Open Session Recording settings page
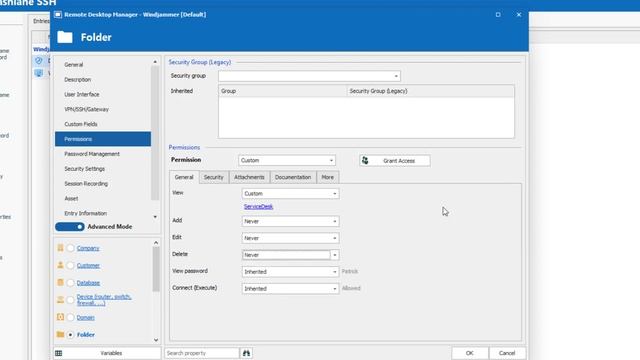Viewport: 640px width, 360px height. 103,184
